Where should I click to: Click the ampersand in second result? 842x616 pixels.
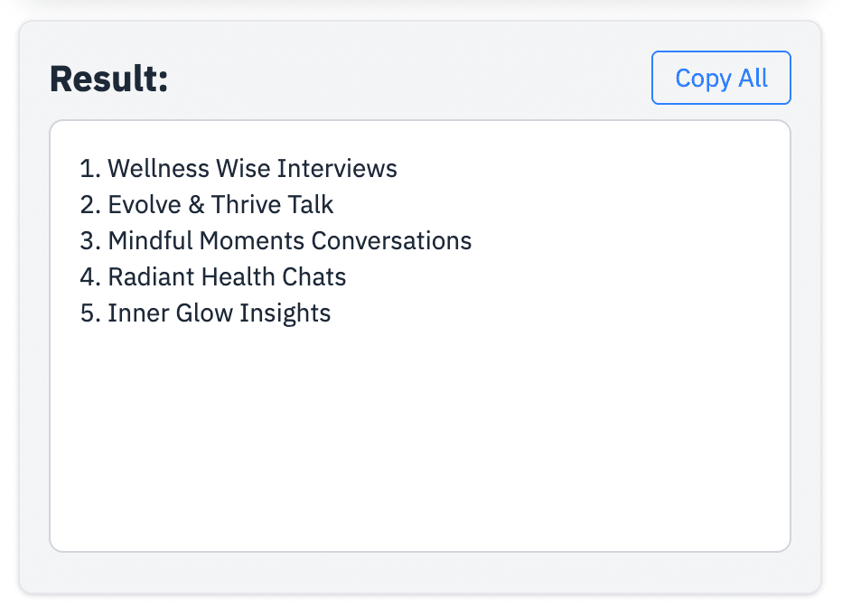coord(196,205)
